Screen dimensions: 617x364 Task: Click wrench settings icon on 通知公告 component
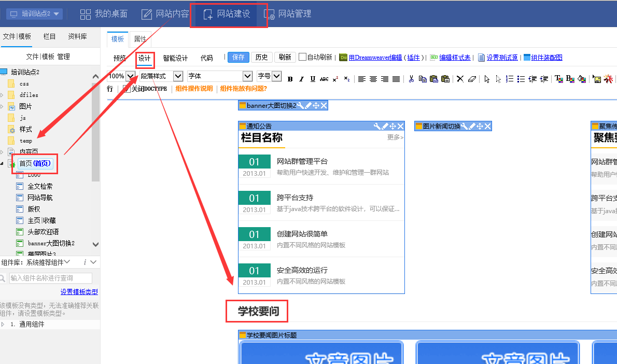point(377,126)
